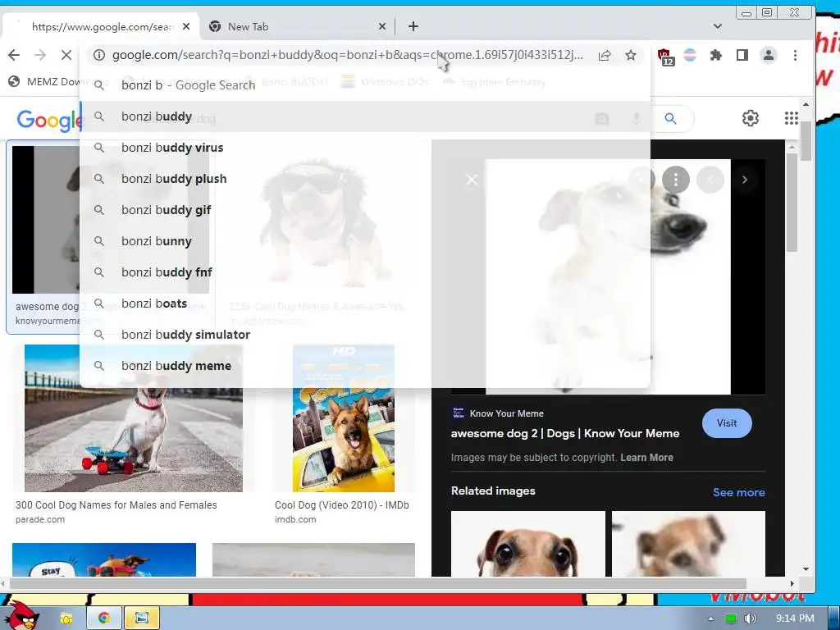Open Chrome's three-dot menu

pyautogui.click(x=795, y=55)
